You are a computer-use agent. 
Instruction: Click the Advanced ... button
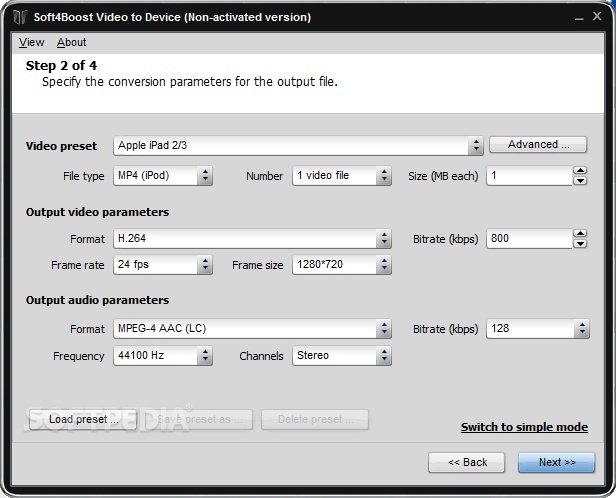[x=538, y=145]
